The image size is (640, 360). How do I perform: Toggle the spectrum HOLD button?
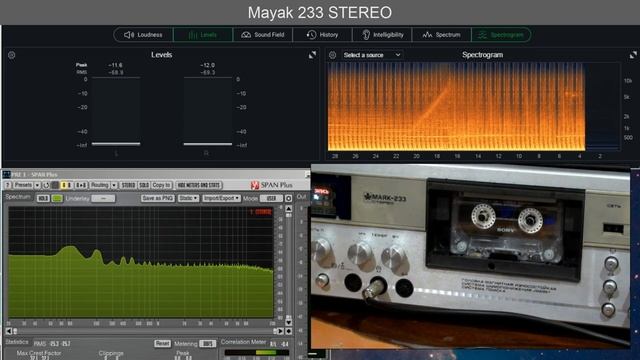click(x=43, y=198)
